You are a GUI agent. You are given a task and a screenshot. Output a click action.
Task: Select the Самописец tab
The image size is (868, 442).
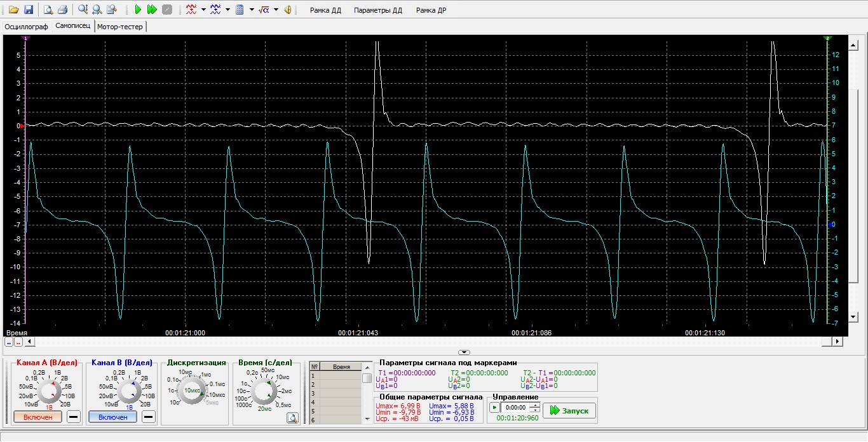(x=72, y=26)
